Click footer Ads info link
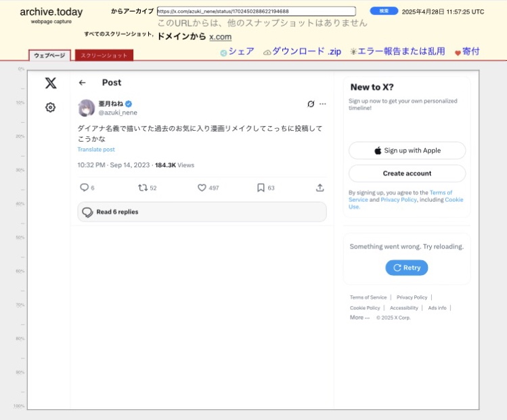507x420 pixels. 437,308
